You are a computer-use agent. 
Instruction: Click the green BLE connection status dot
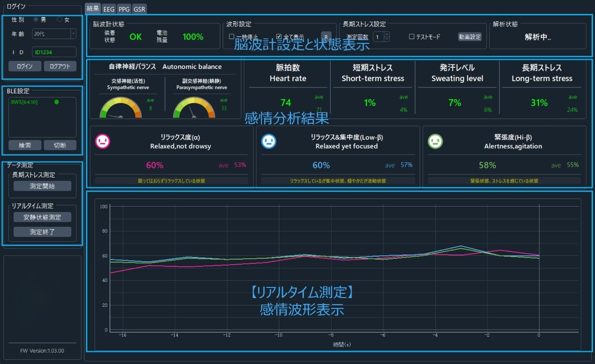[x=56, y=102]
